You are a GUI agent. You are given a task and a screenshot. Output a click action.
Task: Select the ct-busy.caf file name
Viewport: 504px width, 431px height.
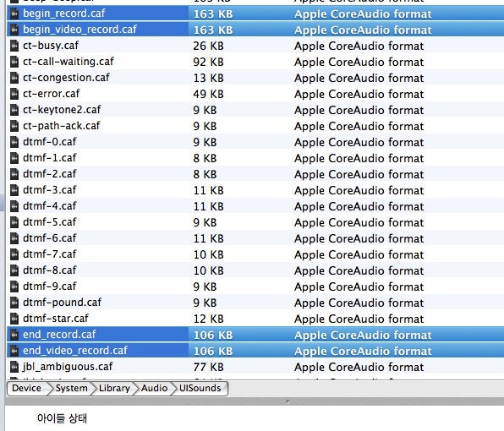coord(51,46)
